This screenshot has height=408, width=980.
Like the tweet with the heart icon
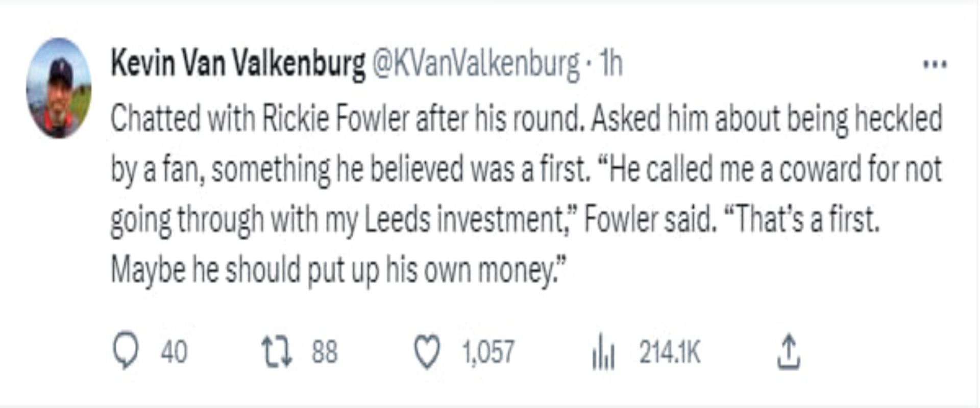click(x=426, y=352)
